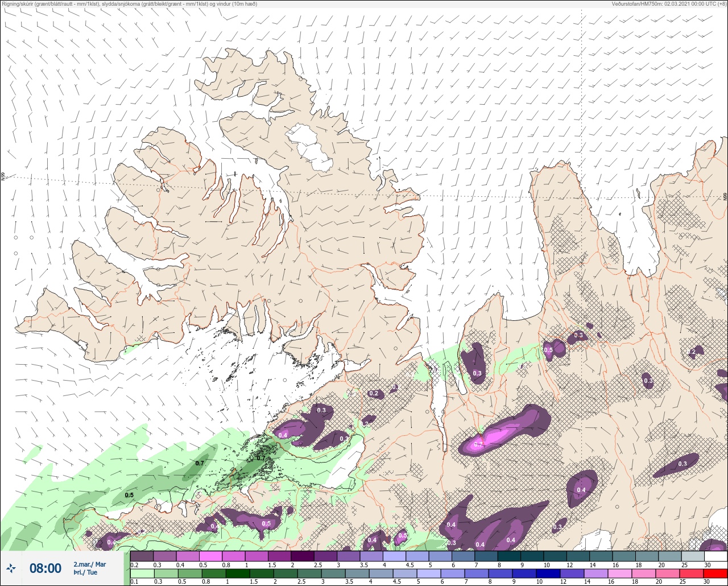Image resolution: width=728 pixels, height=586 pixels.
Task: Select the dark mauve 0.2 swatch in the top legend row
Action: [142, 556]
